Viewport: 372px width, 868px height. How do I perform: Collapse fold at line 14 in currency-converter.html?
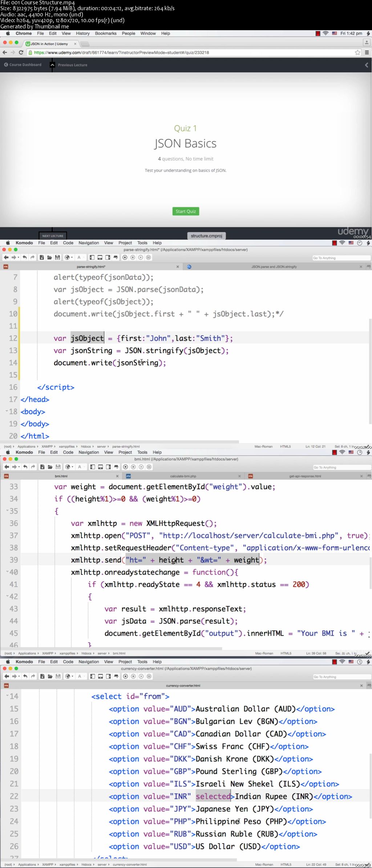7,695
